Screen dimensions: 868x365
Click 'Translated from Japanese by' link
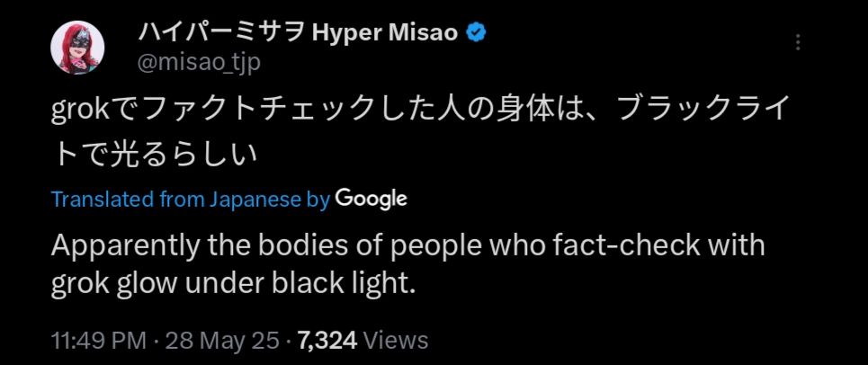pyautogui.click(x=191, y=200)
